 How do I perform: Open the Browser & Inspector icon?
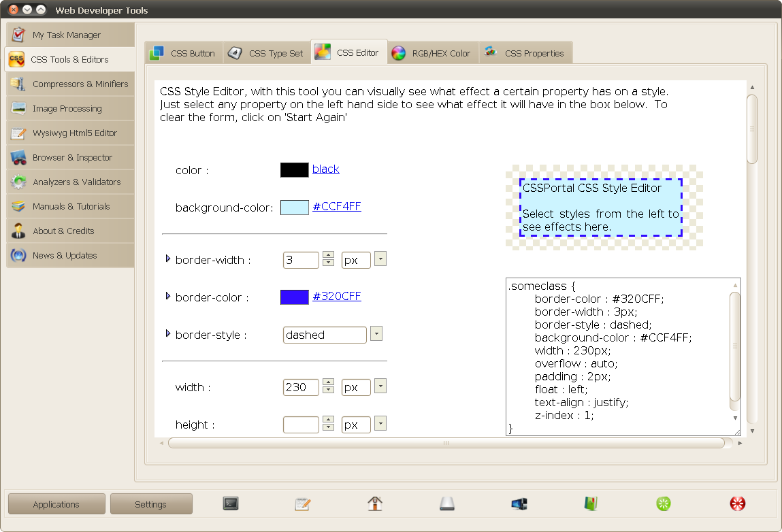(18, 158)
